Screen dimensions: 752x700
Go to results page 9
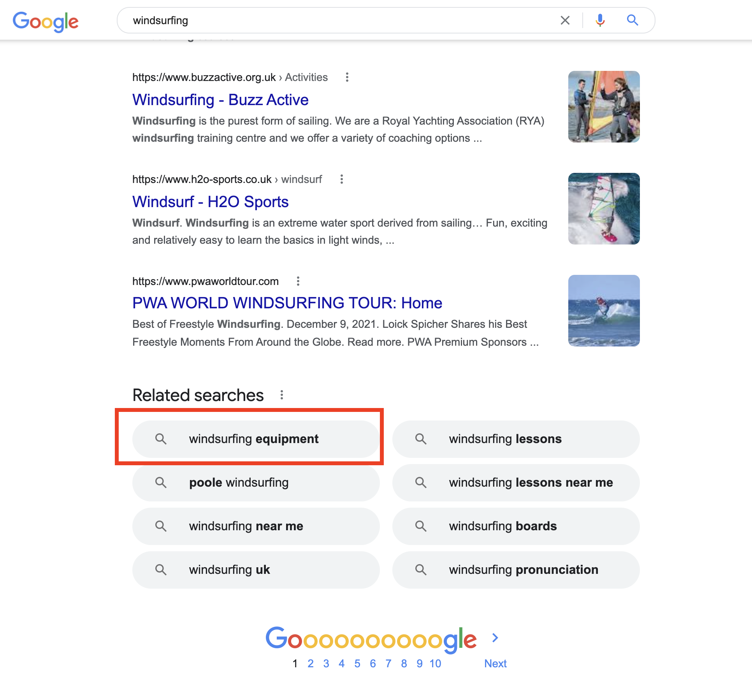(x=420, y=663)
